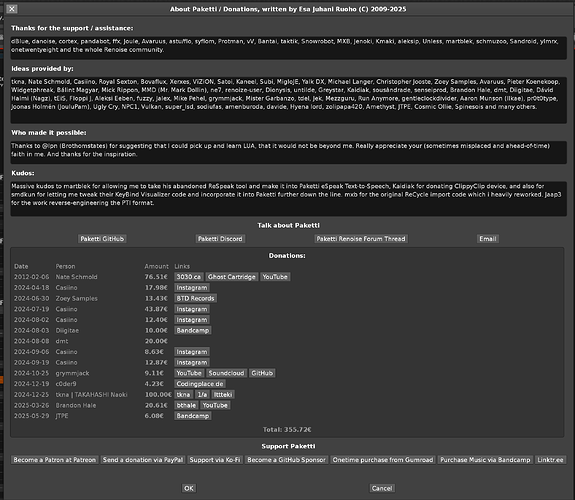Image resolution: width=575 pixels, height=500 pixels.
Task: Open Nate Schmold's YouTube link
Action: [275, 277]
